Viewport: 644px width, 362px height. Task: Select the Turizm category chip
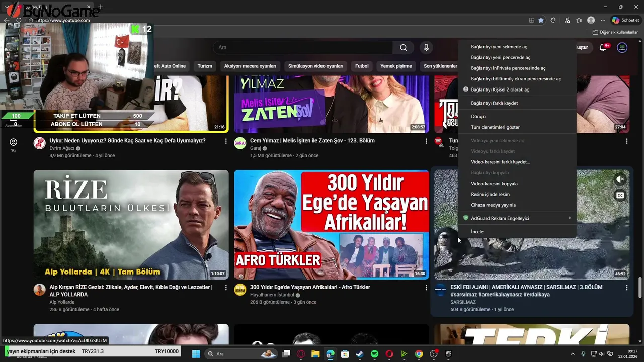[205, 66]
